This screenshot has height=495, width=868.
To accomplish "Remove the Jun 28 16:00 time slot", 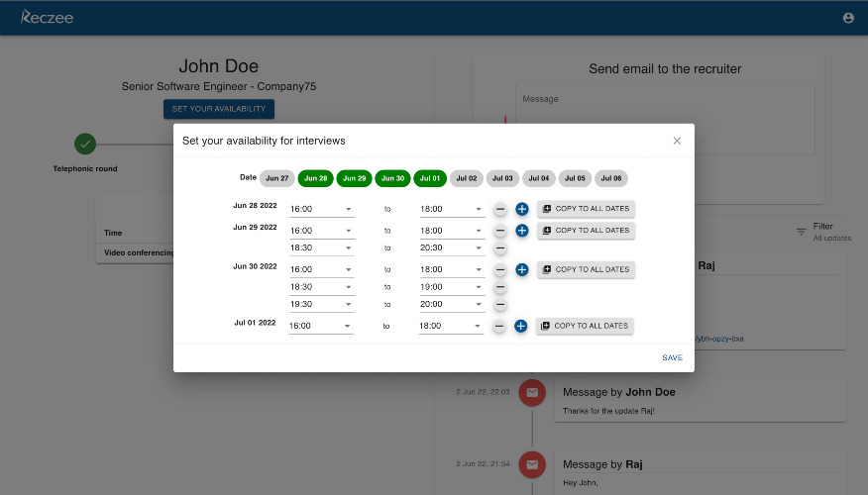I will pos(499,209).
